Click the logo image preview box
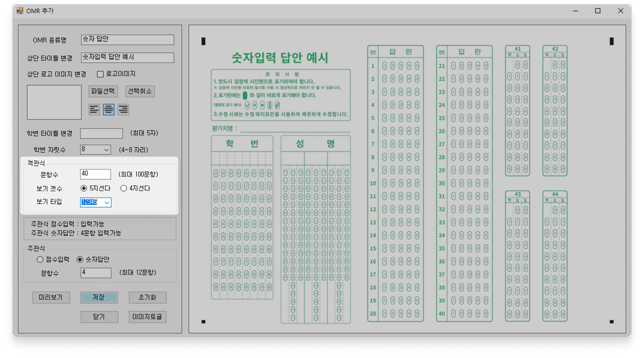This screenshot has width=644, height=358. click(54, 102)
